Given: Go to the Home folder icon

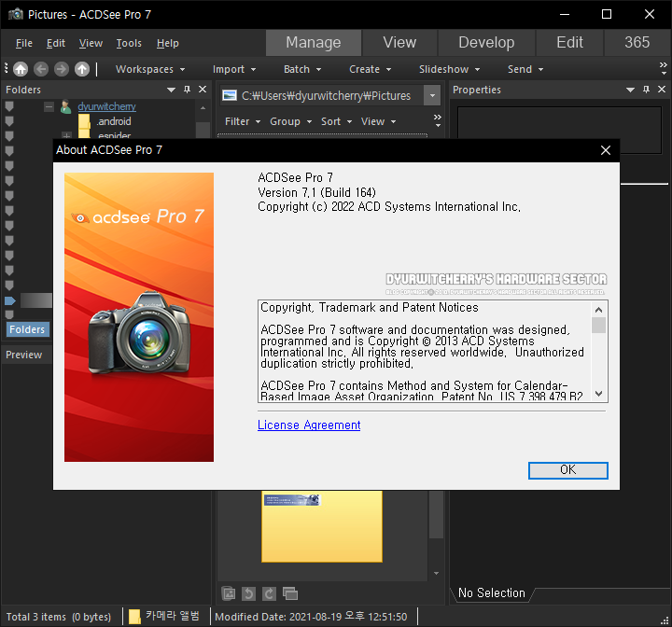Looking at the screenshot, I should click(x=21, y=69).
